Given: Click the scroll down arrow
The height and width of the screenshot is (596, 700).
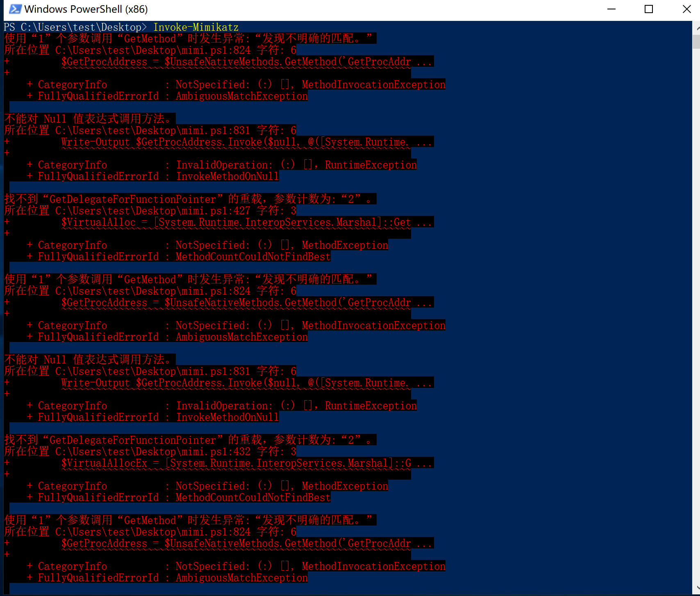Looking at the screenshot, I should coord(696,589).
